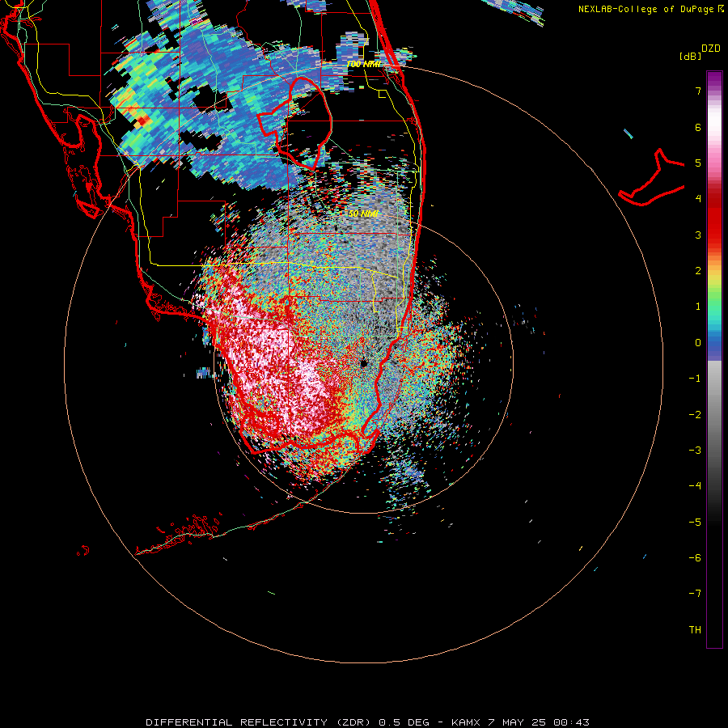Click the 4 value on the dB scale
The image size is (728, 728).
pos(698,199)
